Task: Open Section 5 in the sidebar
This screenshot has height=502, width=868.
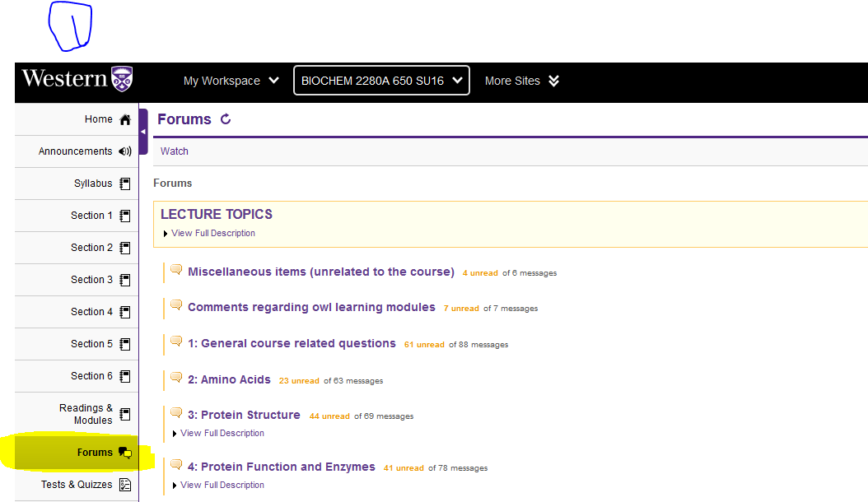Action: (x=77, y=344)
